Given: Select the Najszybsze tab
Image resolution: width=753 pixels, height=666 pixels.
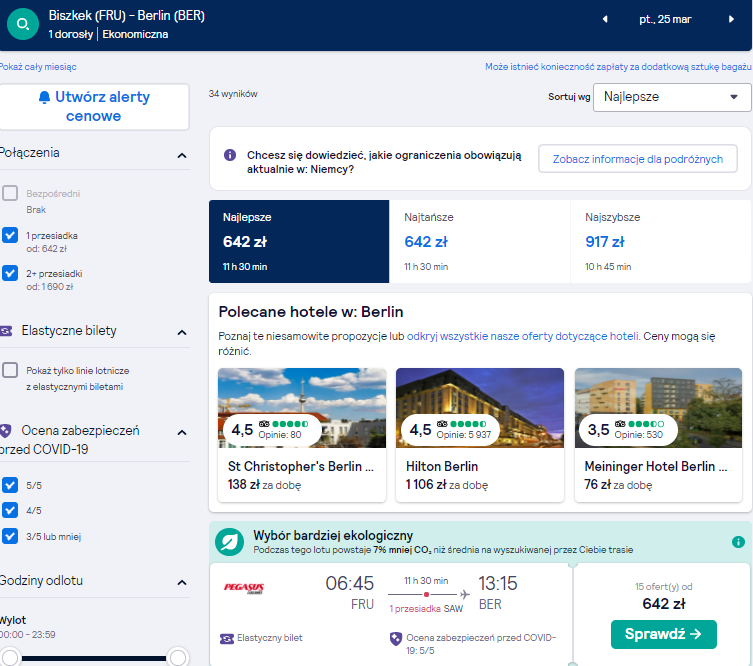Looking at the screenshot, I should 661,242.
